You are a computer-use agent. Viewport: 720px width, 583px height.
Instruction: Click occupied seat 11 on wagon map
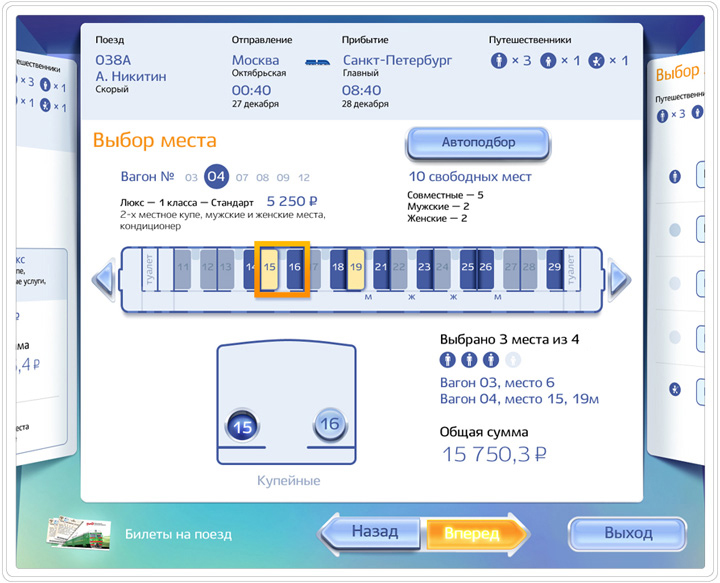tap(183, 269)
